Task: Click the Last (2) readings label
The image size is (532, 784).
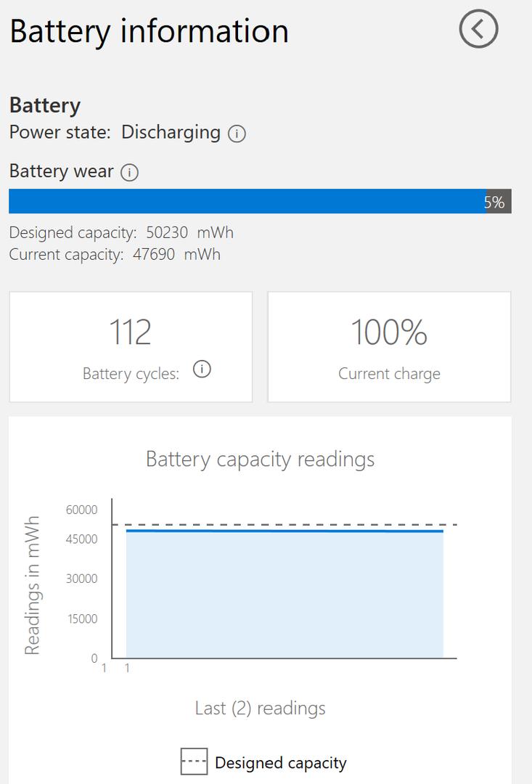Action: tap(260, 708)
